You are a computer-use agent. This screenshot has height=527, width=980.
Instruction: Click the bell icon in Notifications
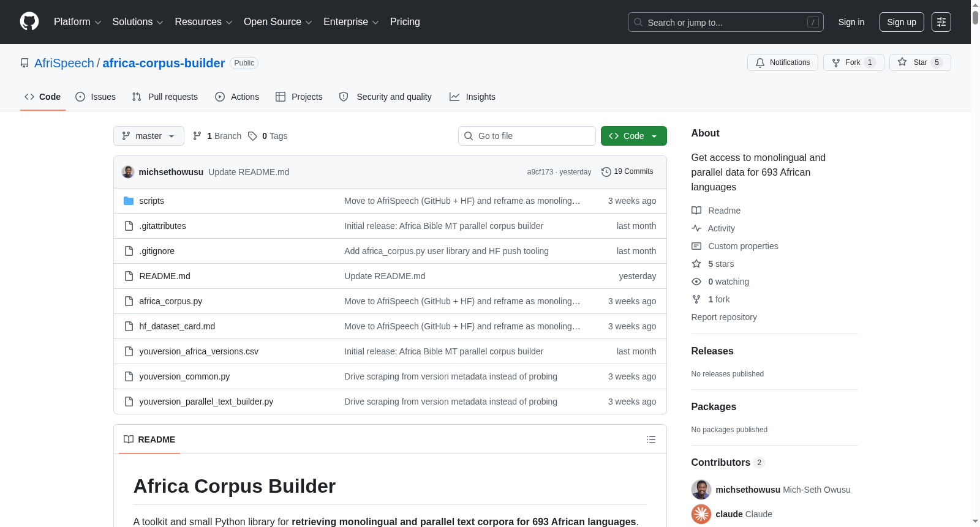tap(760, 62)
